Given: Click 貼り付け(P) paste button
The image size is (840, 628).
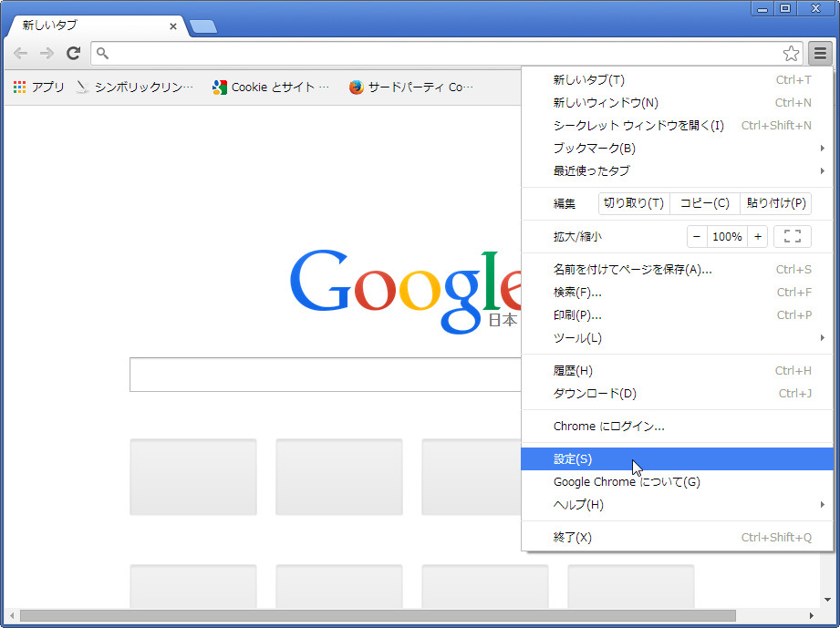Looking at the screenshot, I should 776,203.
